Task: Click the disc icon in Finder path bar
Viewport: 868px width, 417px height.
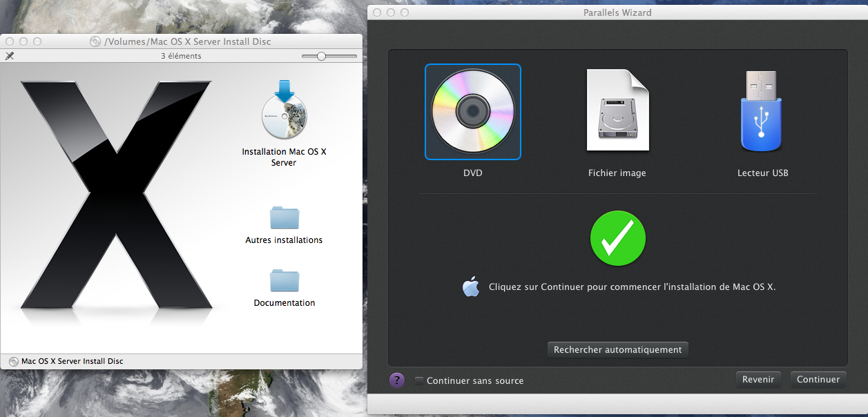Action: point(14,361)
